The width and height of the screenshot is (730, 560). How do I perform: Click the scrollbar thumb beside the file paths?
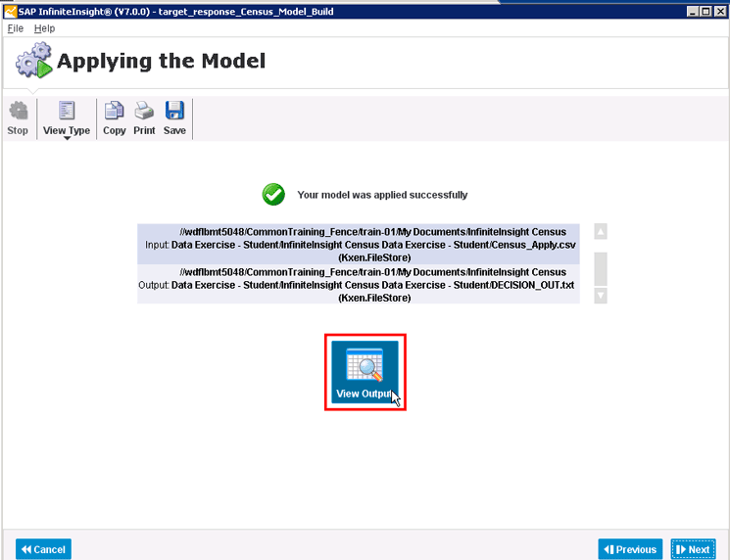click(601, 269)
